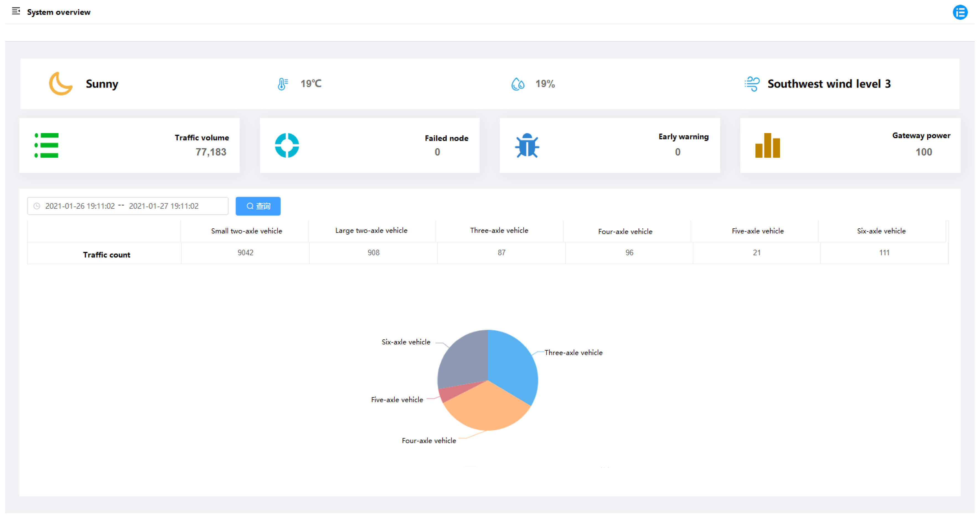980x519 pixels.
Task: Click the Five-axle vehicle pie label
Action: (x=397, y=400)
